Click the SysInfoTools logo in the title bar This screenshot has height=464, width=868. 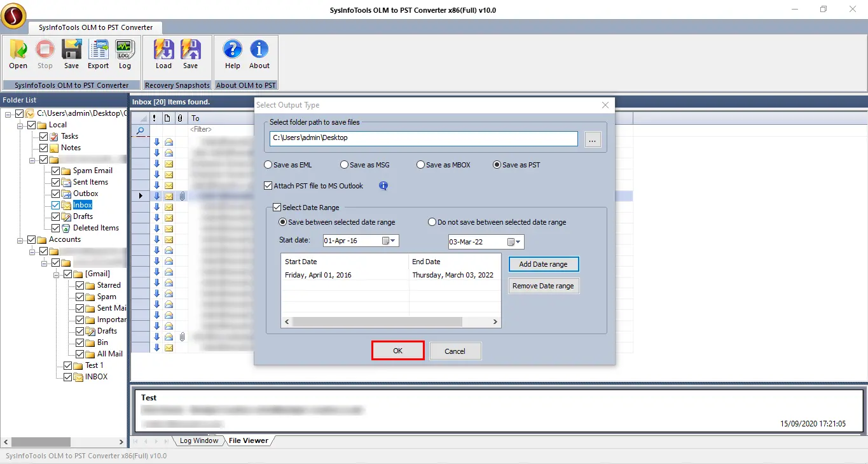13,15
